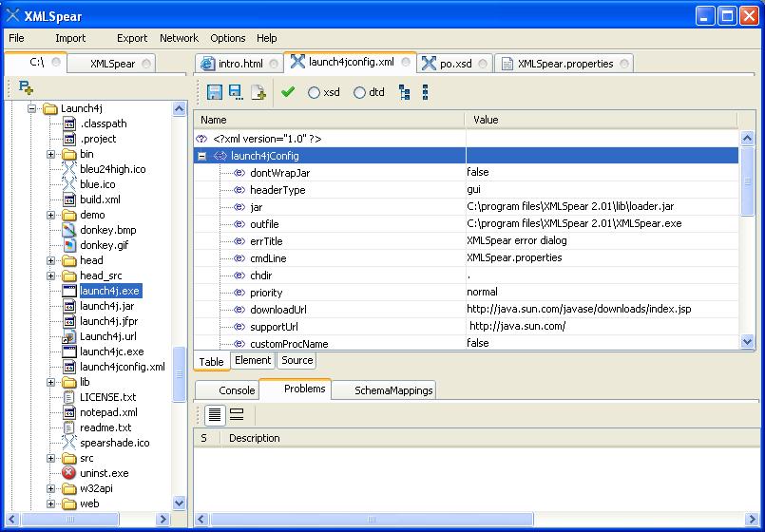Screen dimensions: 765x532
Task: Switch to the Source view tab
Action: click(297, 360)
